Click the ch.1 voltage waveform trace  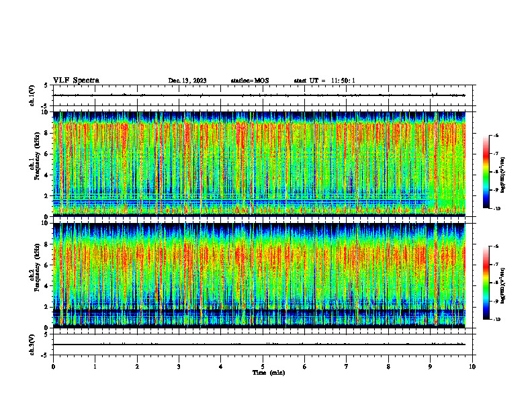click(x=259, y=95)
